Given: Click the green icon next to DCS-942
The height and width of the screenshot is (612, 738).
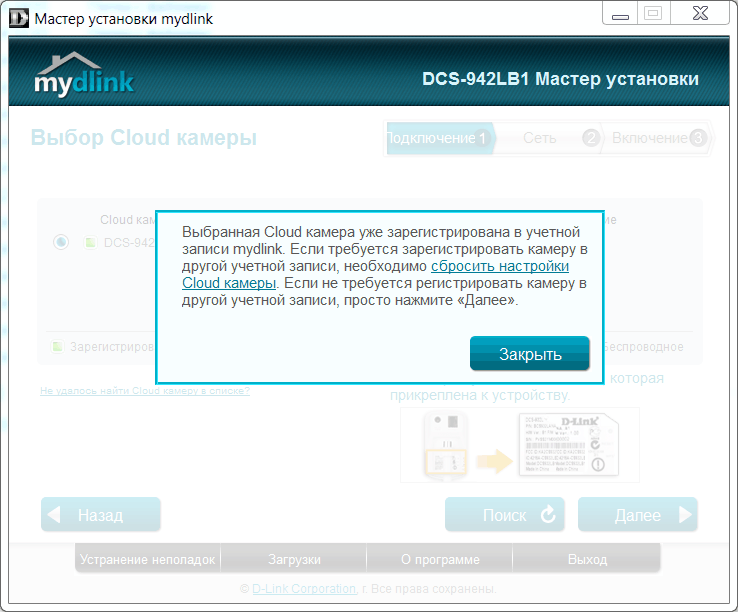Looking at the screenshot, I should 90,242.
